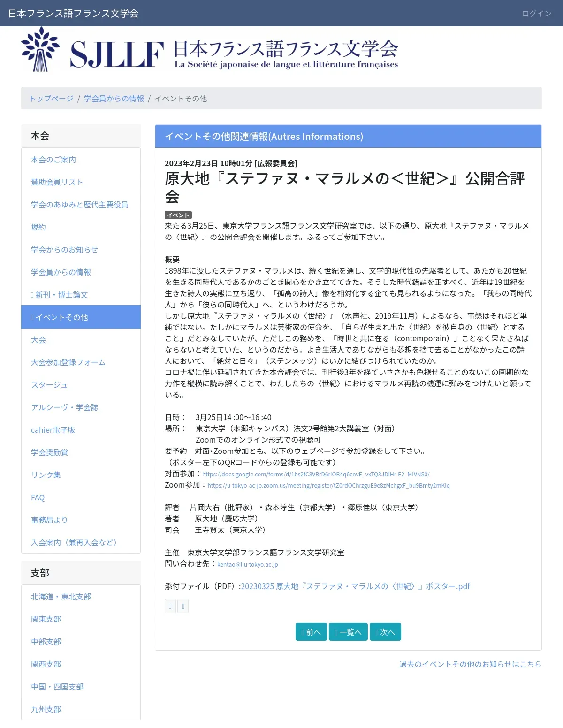Click the SJLLF tree logo image
563x728 pixels.
click(x=40, y=49)
